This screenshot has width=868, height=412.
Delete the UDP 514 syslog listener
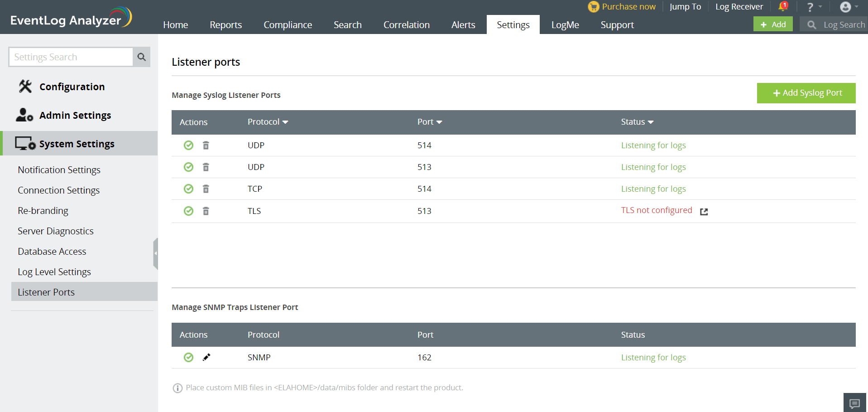206,145
